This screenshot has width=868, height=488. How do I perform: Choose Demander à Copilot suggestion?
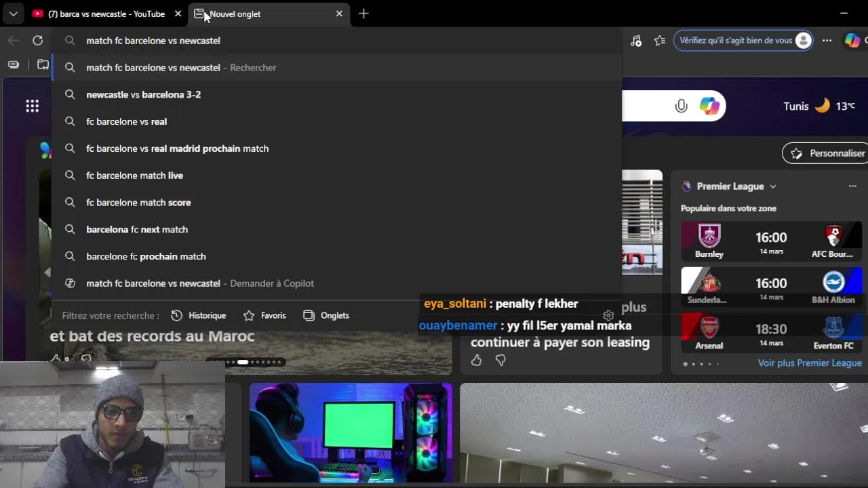[x=337, y=283]
